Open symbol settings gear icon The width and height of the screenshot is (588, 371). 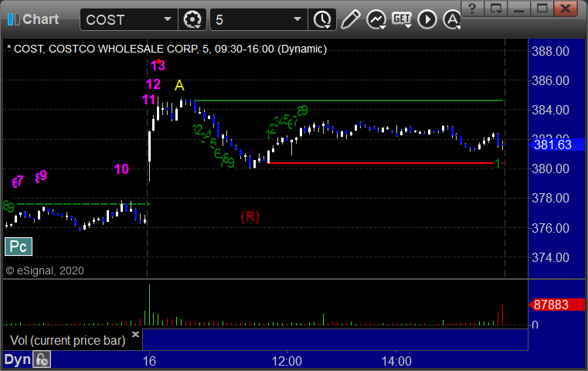(192, 19)
